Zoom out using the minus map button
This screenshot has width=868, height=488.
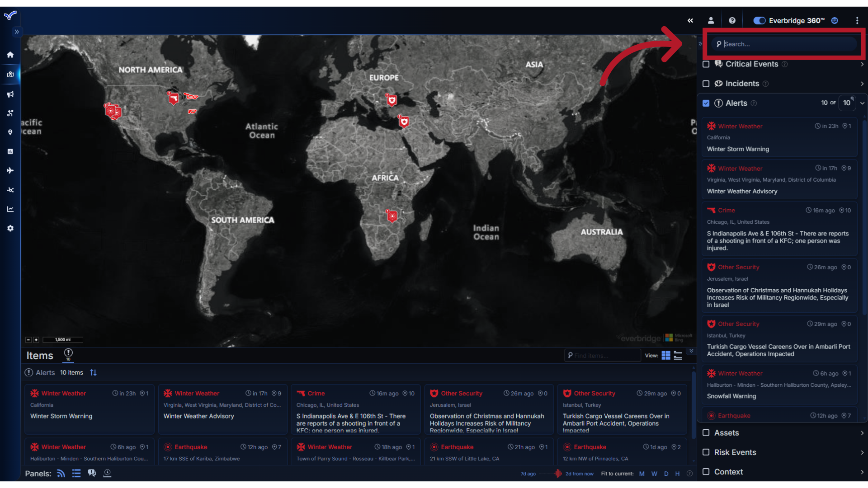[28, 340]
